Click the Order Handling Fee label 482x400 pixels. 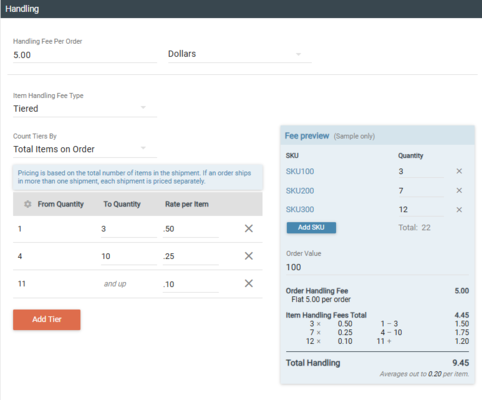(317, 291)
